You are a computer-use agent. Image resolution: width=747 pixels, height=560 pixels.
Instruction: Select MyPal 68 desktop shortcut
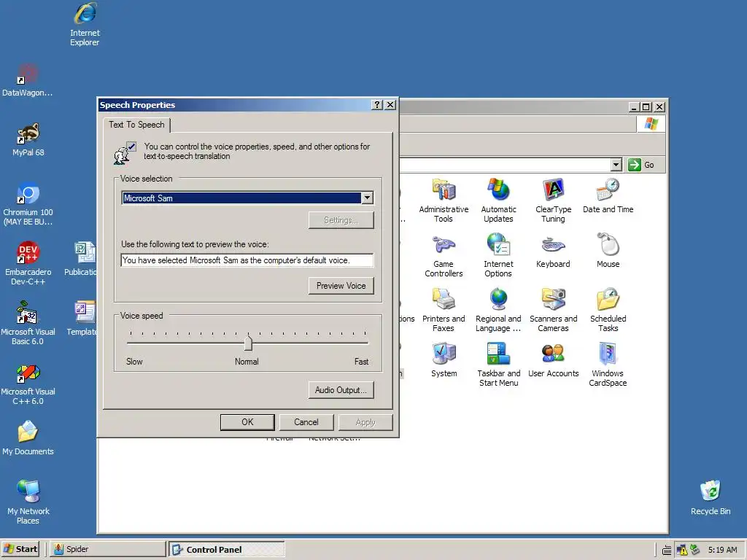pos(28,139)
